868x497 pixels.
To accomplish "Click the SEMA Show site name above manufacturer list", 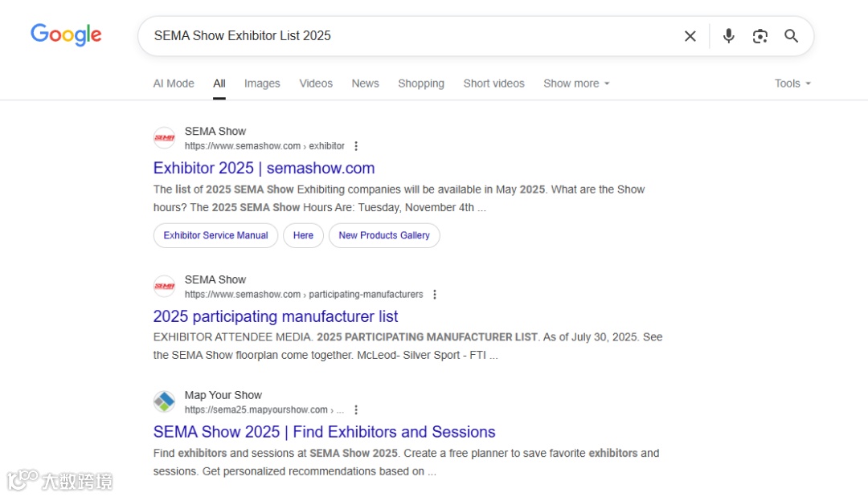I will (215, 279).
